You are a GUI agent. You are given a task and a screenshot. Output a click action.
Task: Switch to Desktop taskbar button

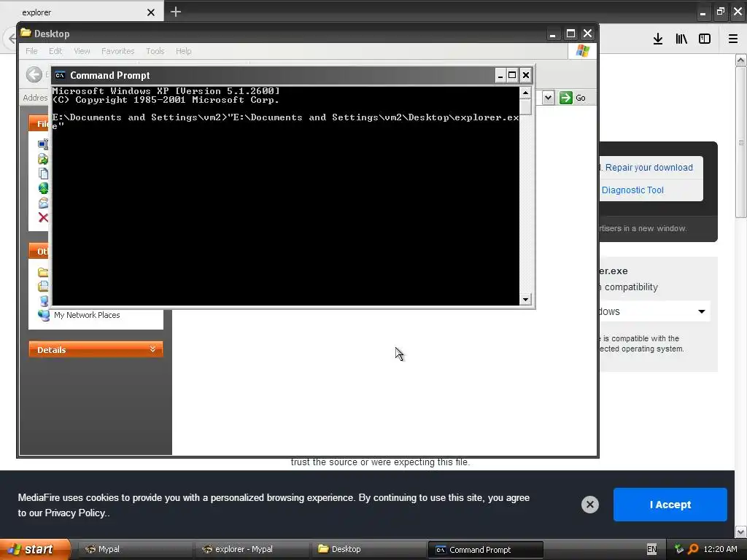(x=368, y=549)
